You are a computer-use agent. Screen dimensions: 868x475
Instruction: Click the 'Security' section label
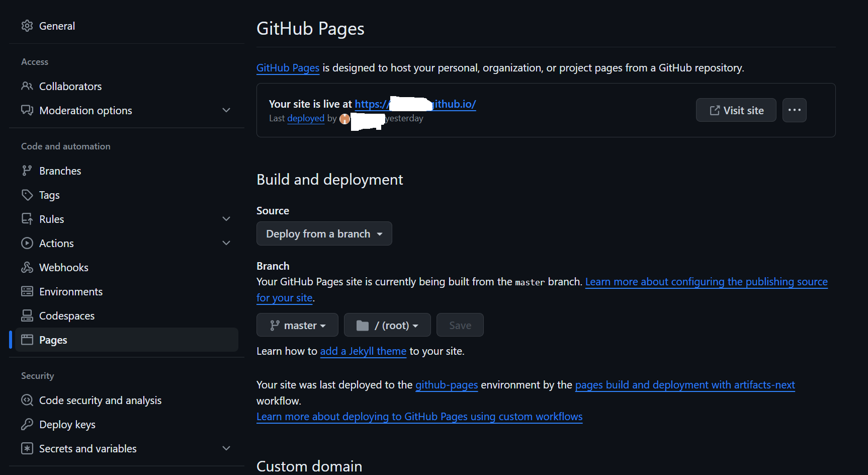tap(38, 376)
